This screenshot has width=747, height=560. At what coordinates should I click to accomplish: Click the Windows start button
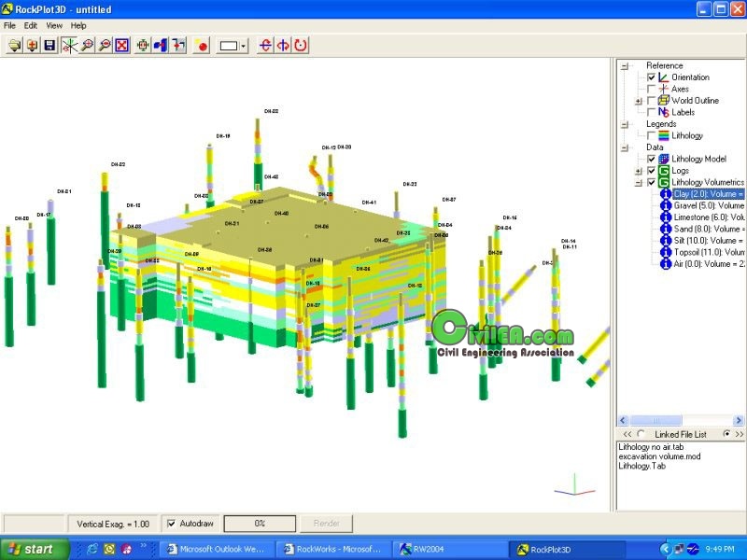click(x=35, y=549)
